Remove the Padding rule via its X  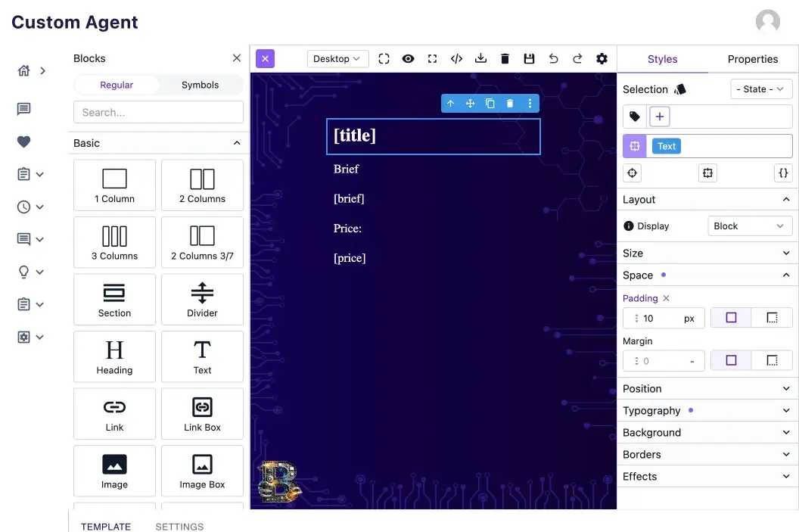click(x=666, y=298)
